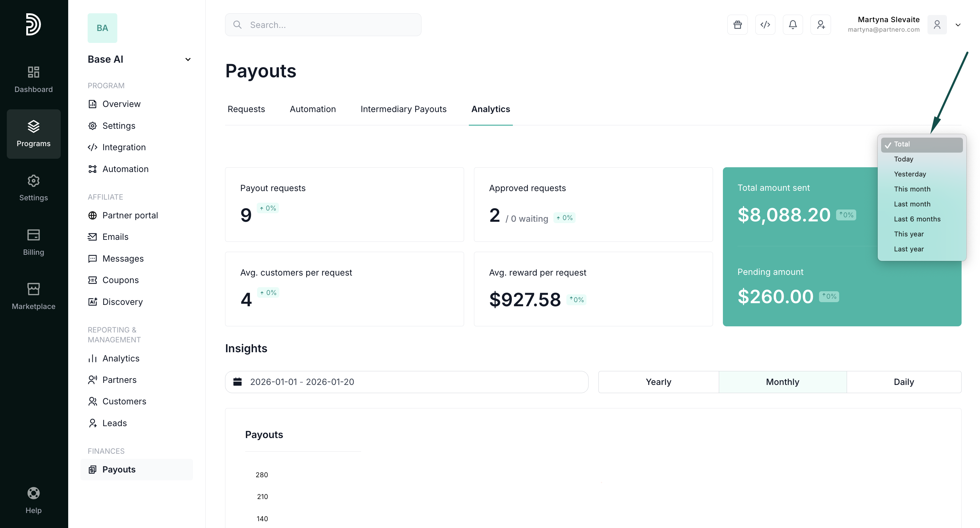Screen dimensions: 980x528
Task: Open the Requests tab
Action: 246,109
